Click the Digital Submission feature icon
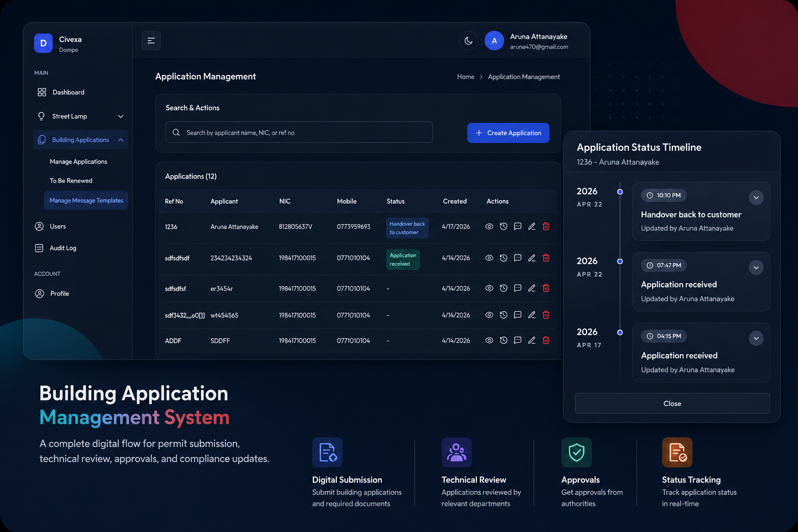Viewport: 798px width, 532px height. (327, 453)
